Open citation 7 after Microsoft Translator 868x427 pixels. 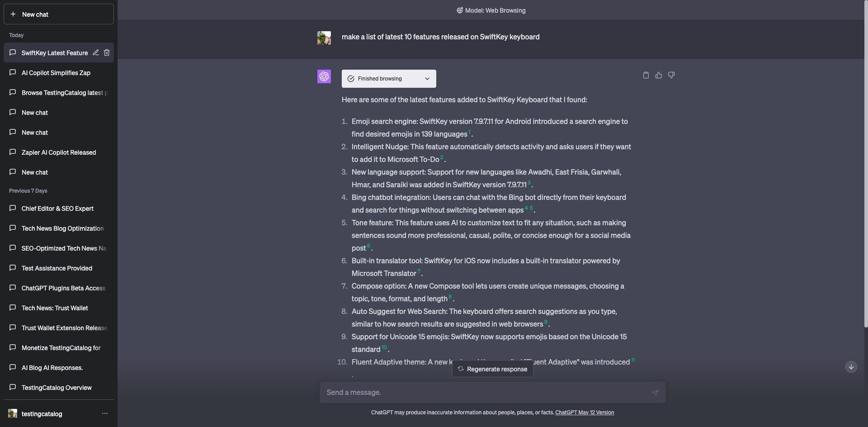(419, 271)
